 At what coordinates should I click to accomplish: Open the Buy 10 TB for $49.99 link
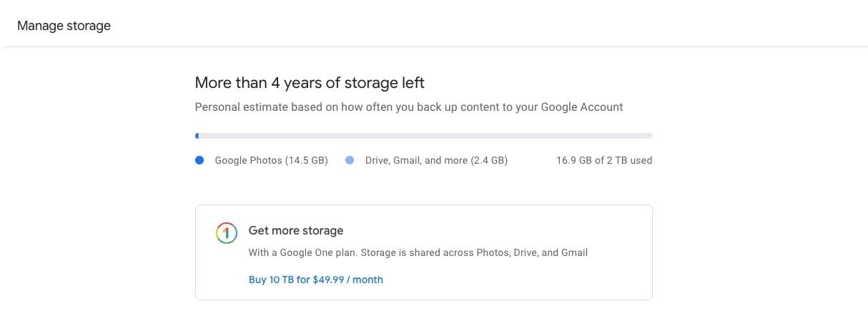315,280
